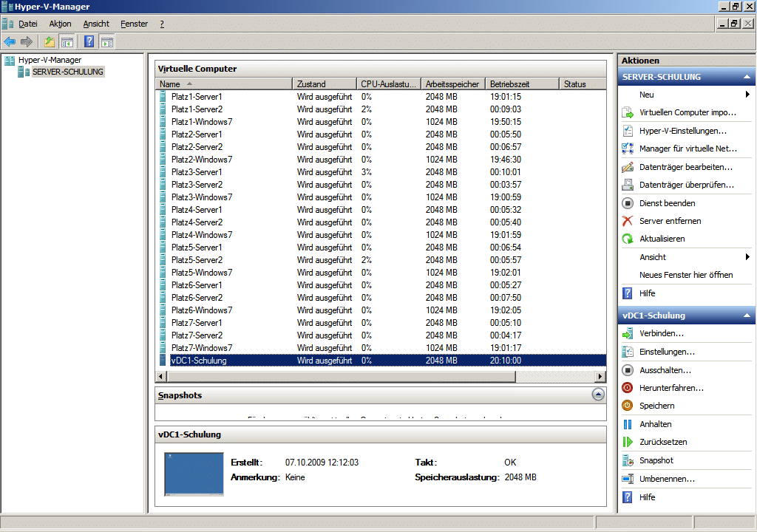
Task: Open Einstellungen for vDC1-Schulung
Action: 667,352
